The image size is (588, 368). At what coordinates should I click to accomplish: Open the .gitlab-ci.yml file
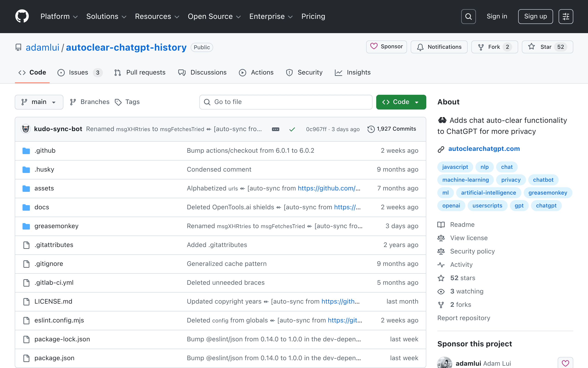(x=54, y=283)
